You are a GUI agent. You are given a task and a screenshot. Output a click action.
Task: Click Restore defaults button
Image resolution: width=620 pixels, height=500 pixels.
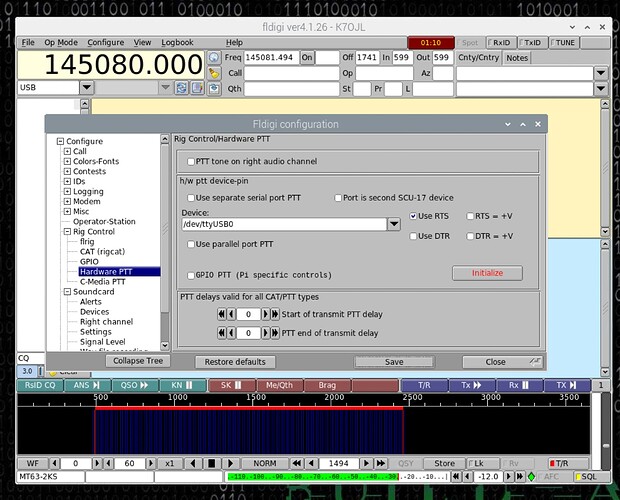click(x=235, y=362)
